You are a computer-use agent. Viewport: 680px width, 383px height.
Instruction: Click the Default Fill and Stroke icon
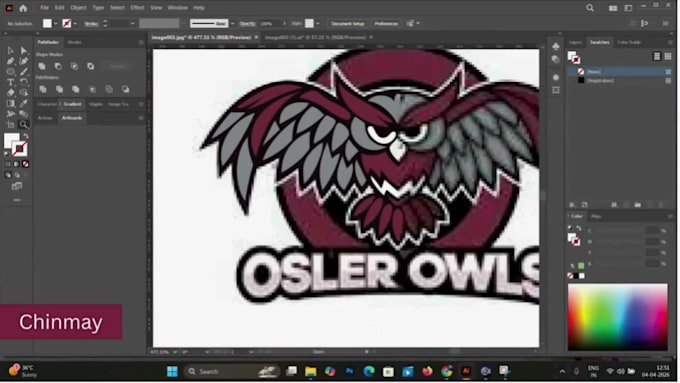(7, 154)
